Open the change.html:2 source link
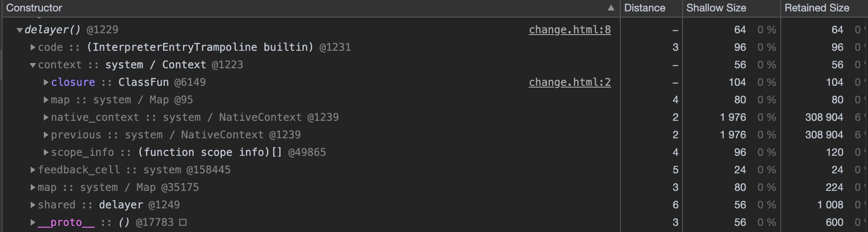 (569, 82)
